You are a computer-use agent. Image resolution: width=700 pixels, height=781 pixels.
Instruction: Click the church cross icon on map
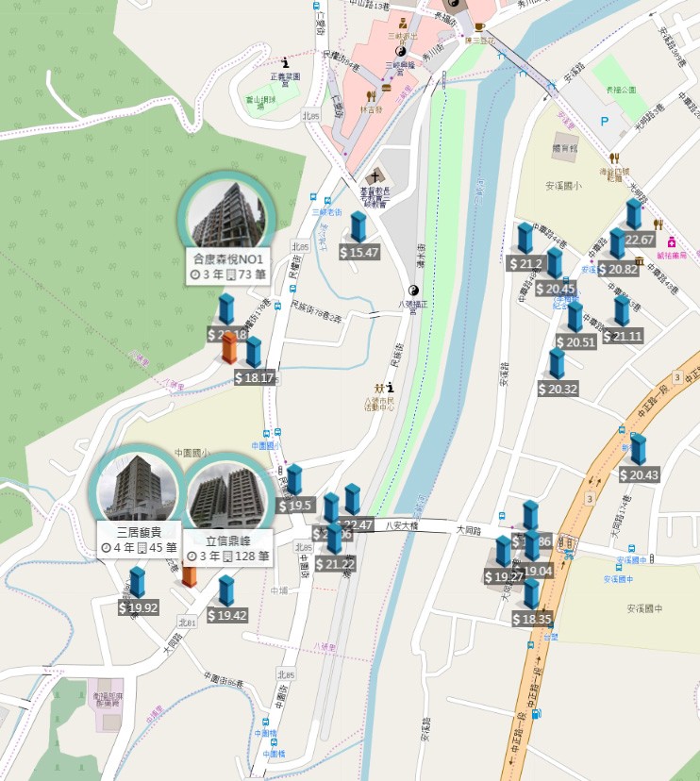pyautogui.click(x=375, y=176)
